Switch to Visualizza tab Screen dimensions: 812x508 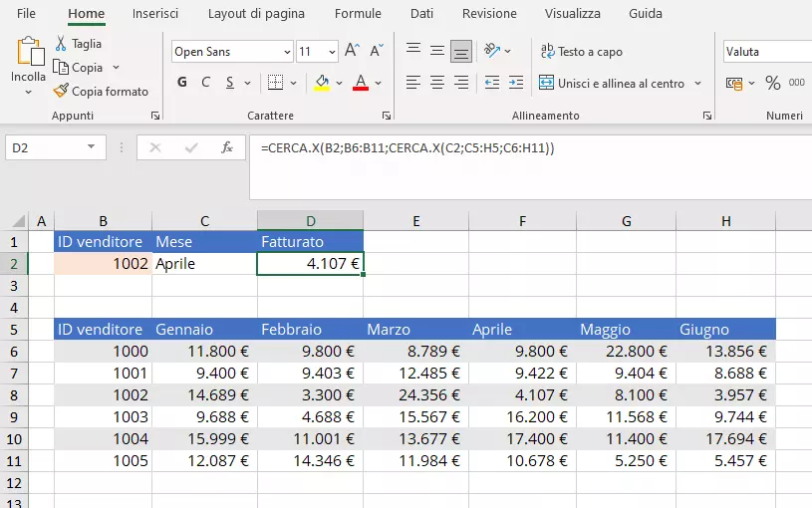coord(572,14)
